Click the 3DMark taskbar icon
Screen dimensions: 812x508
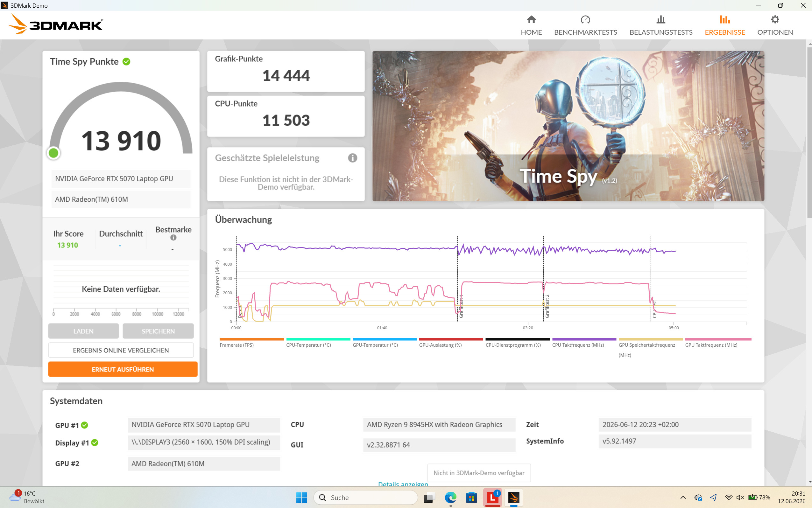pyautogui.click(x=513, y=498)
